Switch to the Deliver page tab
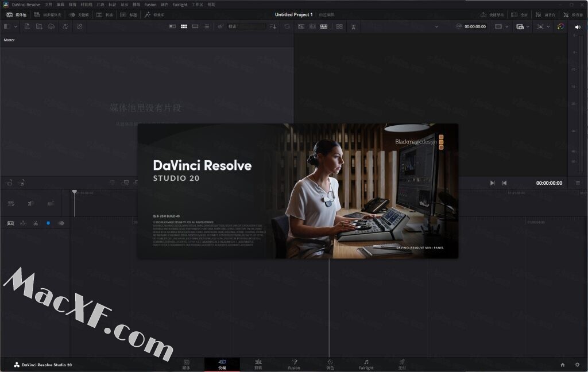 [x=402, y=365]
